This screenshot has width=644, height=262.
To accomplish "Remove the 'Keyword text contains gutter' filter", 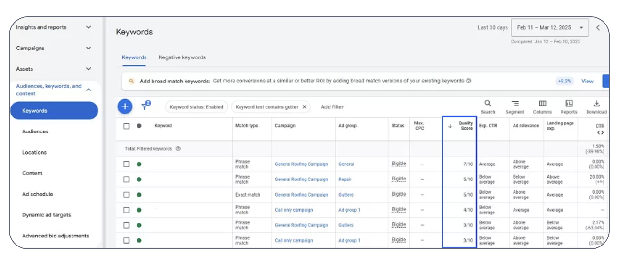I will (x=305, y=107).
